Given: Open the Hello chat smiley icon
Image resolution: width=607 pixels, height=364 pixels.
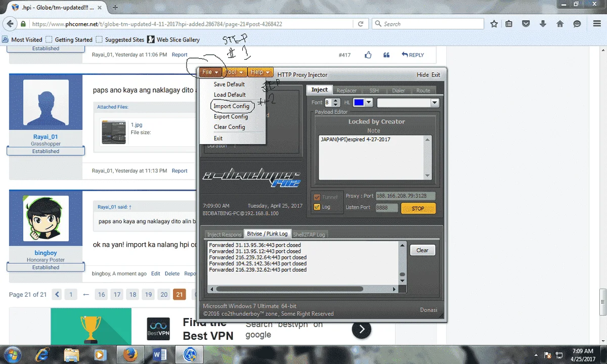Looking at the screenshot, I should 577,24.
